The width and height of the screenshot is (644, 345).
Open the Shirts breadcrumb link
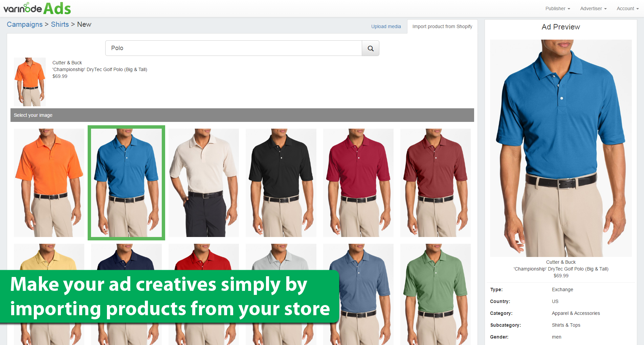60,24
